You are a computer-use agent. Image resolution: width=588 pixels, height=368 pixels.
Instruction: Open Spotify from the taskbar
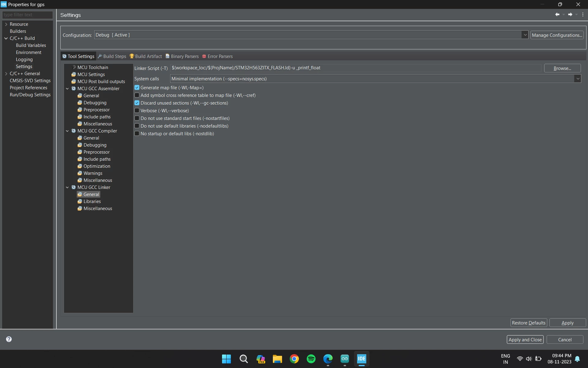tap(311, 359)
